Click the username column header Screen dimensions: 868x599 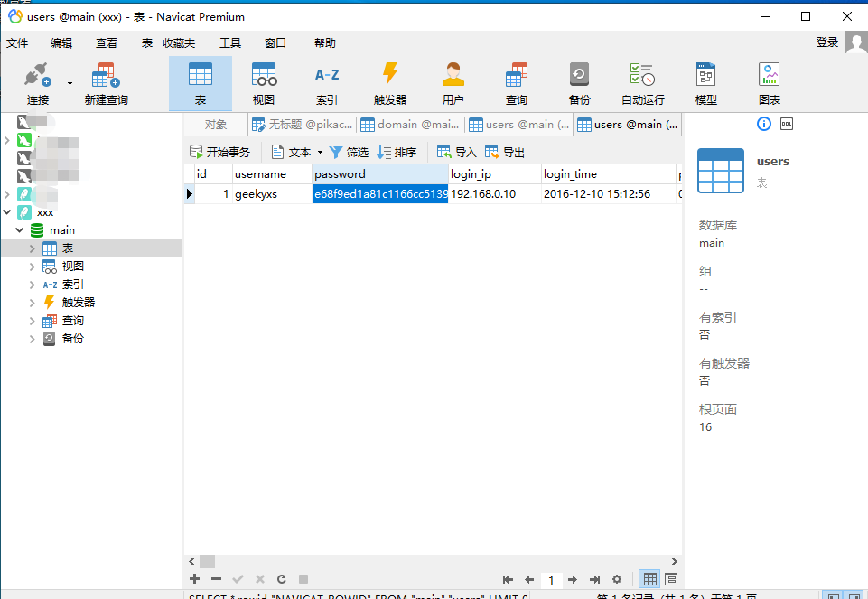pyautogui.click(x=273, y=174)
